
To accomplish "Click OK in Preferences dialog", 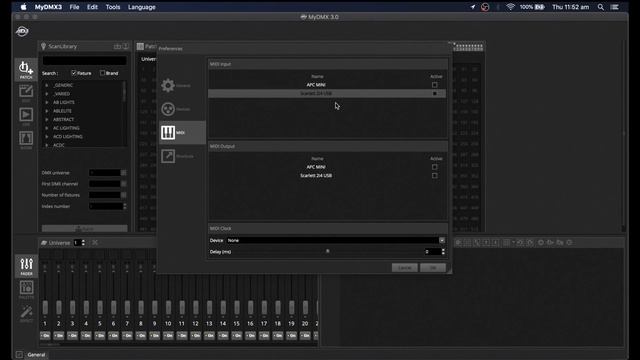I will click(x=433, y=268).
